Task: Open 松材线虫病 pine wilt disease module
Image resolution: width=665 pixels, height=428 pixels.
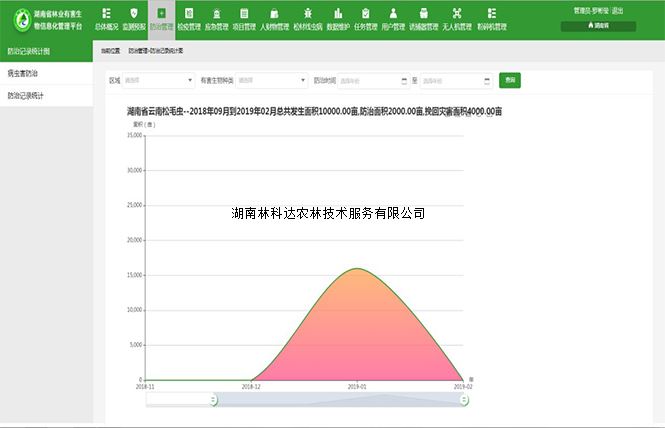Action: 306,18
